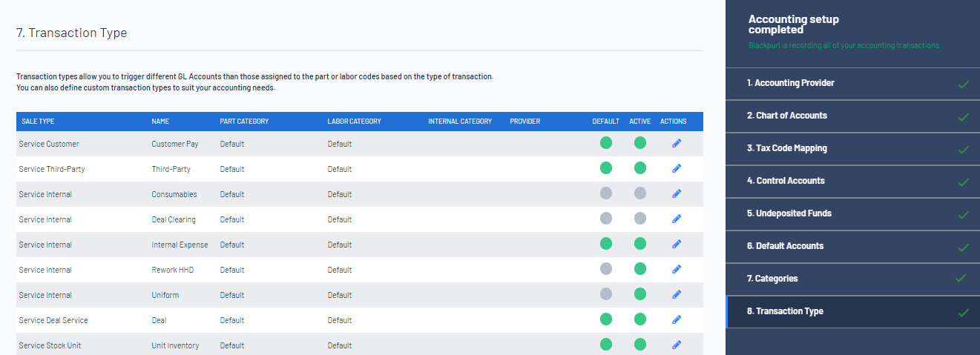Screen dimensions: 980x355
Task: Toggle Default indicator for Consumables
Action: 606,193
